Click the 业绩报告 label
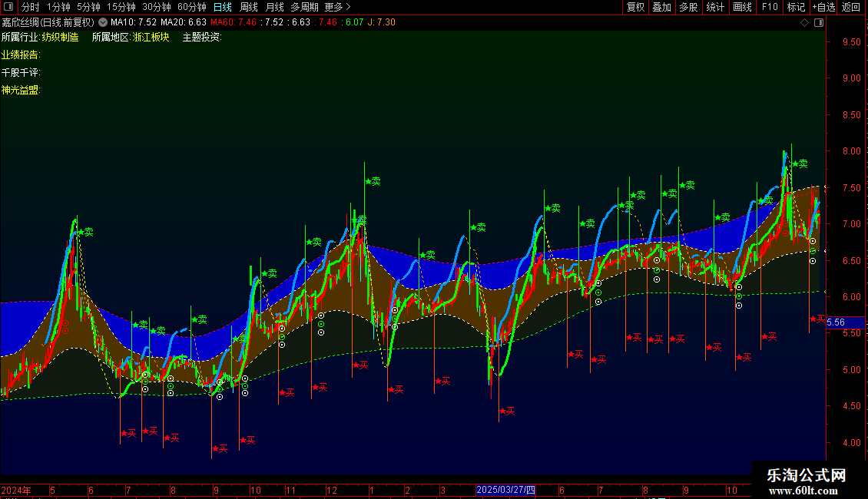The width and height of the screenshot is (868, 499). (x=20, y=55)
